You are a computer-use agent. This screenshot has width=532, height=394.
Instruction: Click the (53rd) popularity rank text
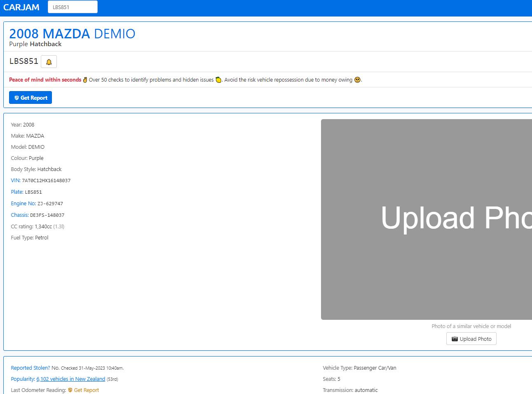pyautogui.click(x=112, y=380)
